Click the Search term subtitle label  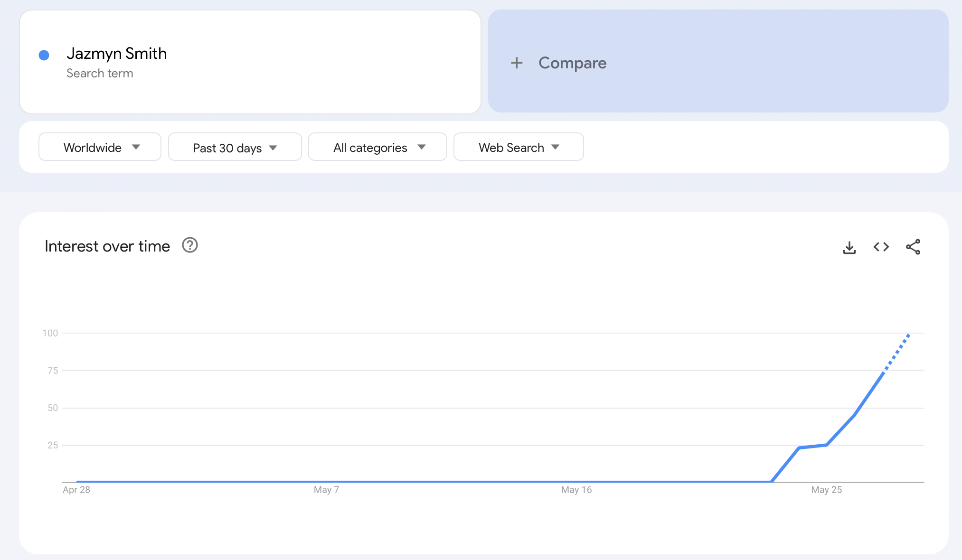point(100,74)
